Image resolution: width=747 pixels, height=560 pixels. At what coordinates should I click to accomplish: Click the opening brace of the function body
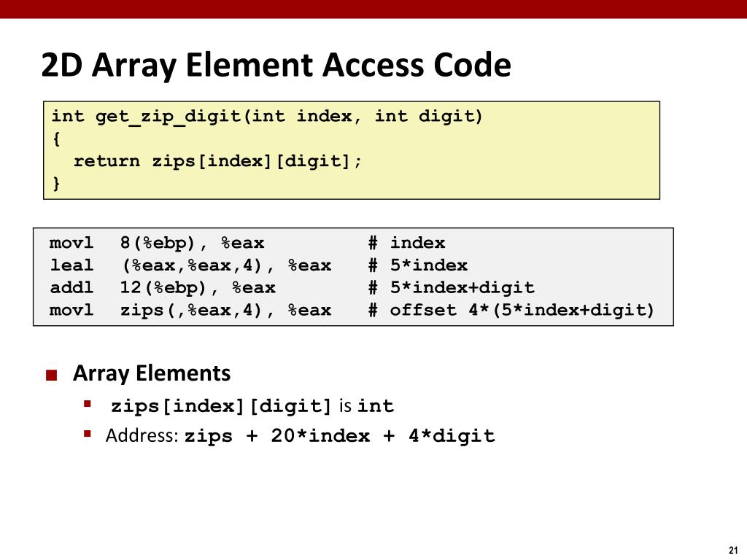(x=56, y=139)
